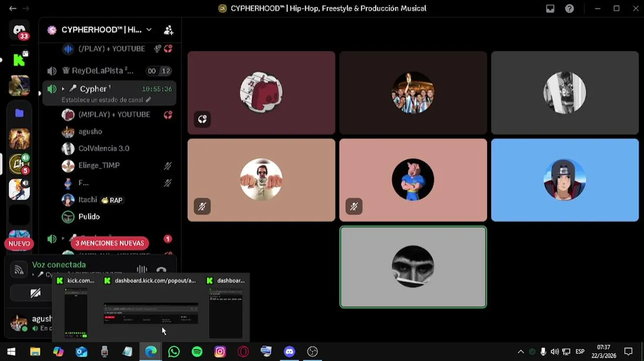The height and width of the screenshot is (361, 644).
Task: Expand the CYPHERHOOD server name dropdown
Action: [148, 30]
